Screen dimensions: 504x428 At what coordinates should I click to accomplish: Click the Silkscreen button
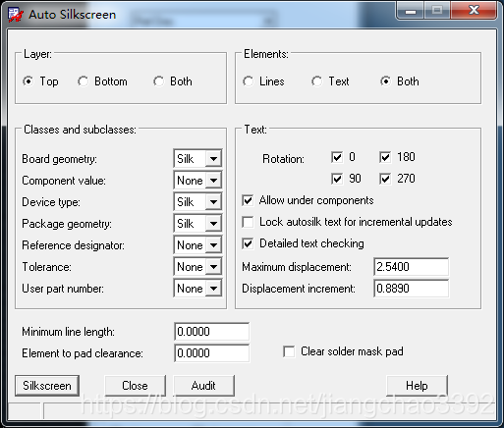click(x=47, y=386)
